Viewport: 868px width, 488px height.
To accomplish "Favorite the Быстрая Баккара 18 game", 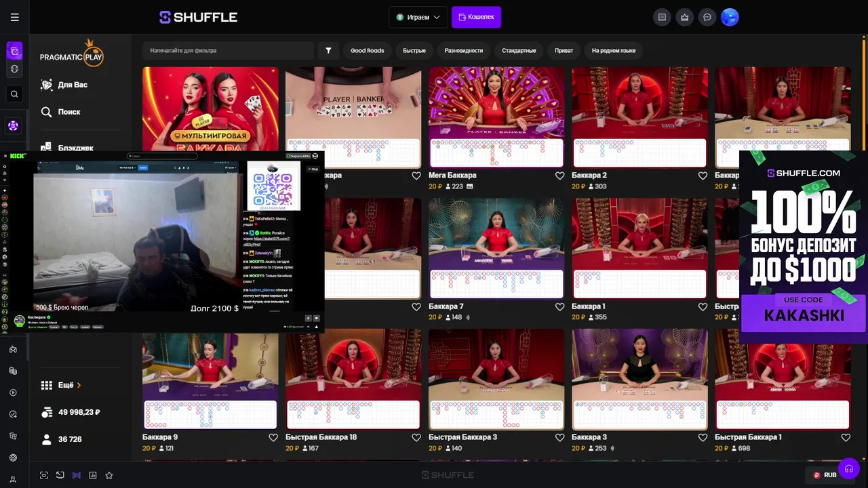I will click(416, 438).
